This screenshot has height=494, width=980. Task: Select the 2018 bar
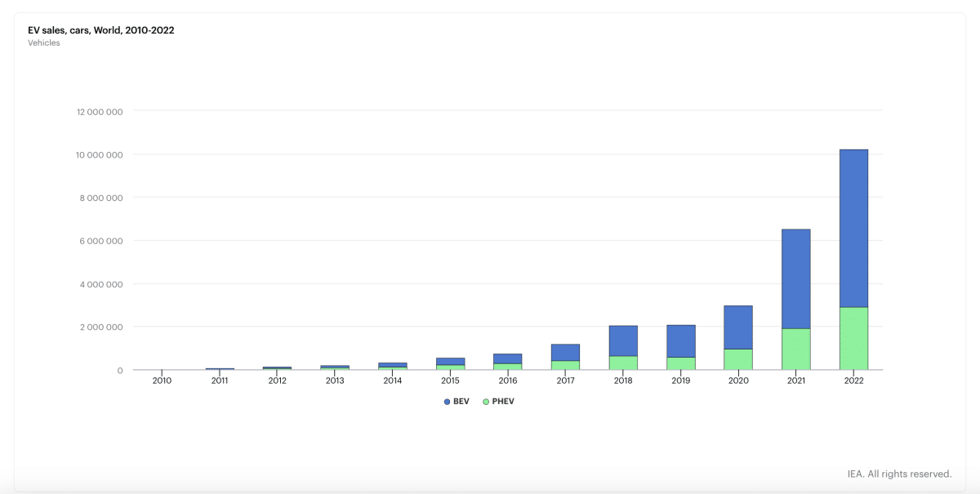(x=621, y=347)
